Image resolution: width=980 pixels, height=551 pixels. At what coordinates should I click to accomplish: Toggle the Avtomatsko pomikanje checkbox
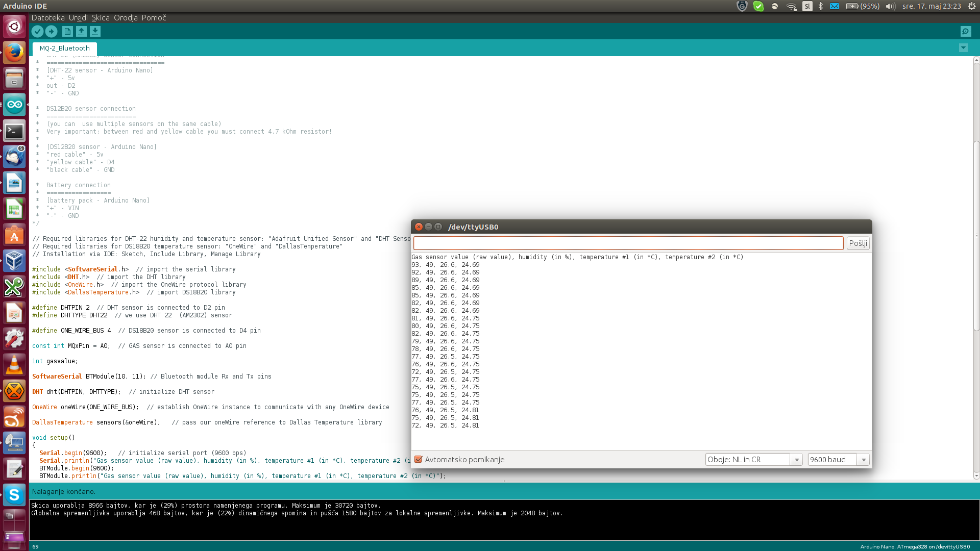click(419, 460)
